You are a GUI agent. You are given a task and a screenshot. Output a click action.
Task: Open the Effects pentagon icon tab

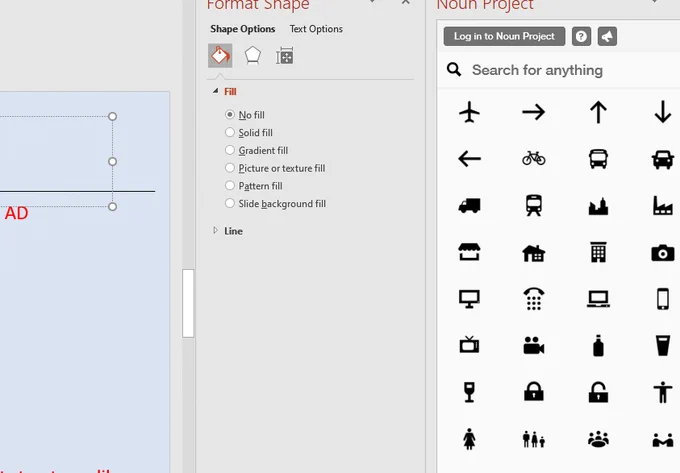(x=252, y=56)
